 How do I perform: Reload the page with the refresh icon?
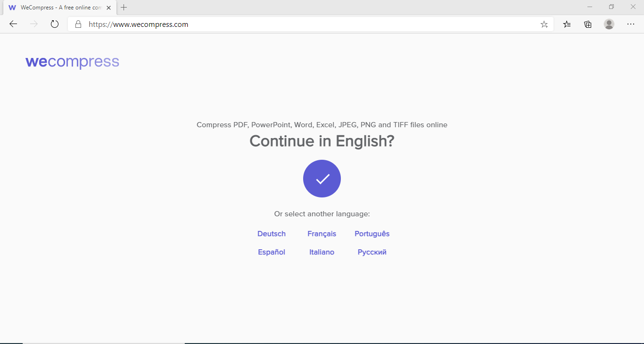click(55, 24)
